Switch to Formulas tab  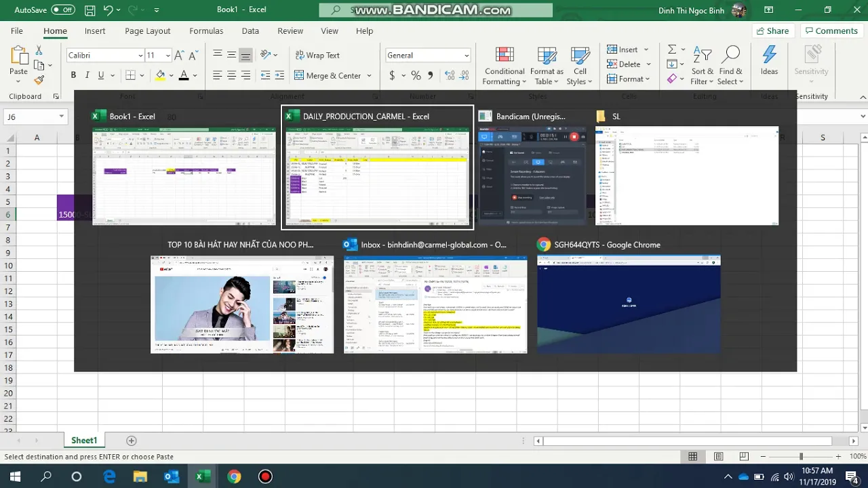(206, 31)
